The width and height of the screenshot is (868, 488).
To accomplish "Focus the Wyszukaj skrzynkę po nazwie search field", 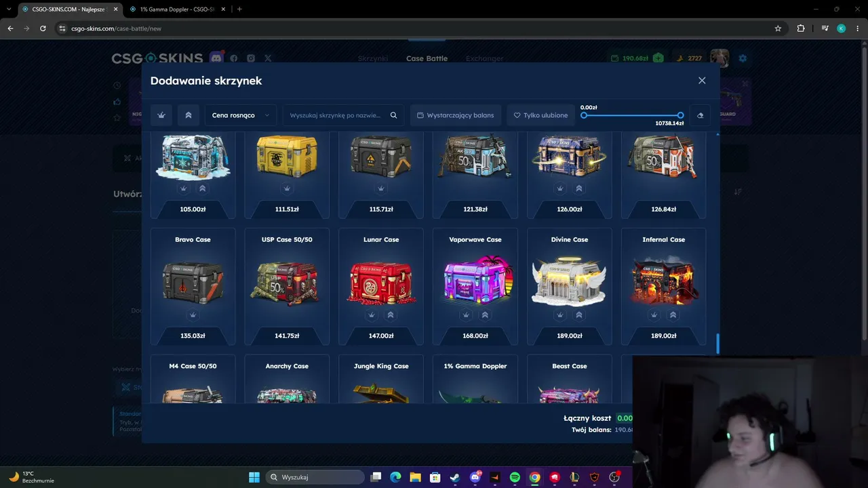I will coord(343,115).
